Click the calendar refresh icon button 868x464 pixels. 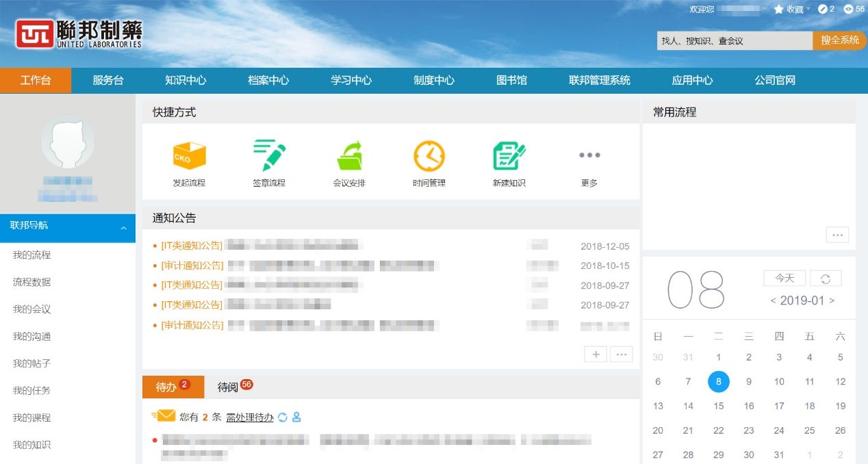click(826, 279)
